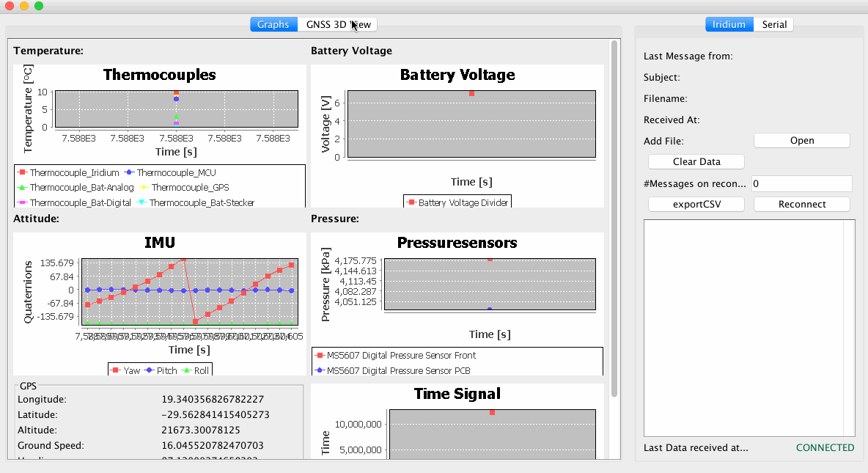
Task: Click the Longitude value 19.340356826782227
Action: pyautogui.click(x=213, y=400)
